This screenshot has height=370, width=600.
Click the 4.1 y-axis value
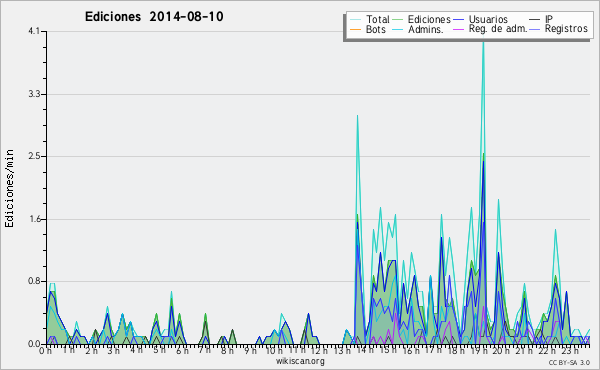click(x=34, y=31)
